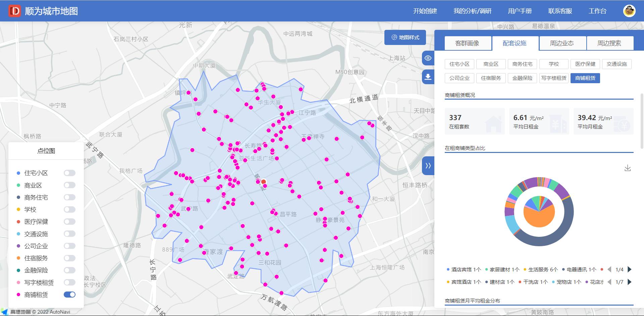Click the red center marker on map

264,182
